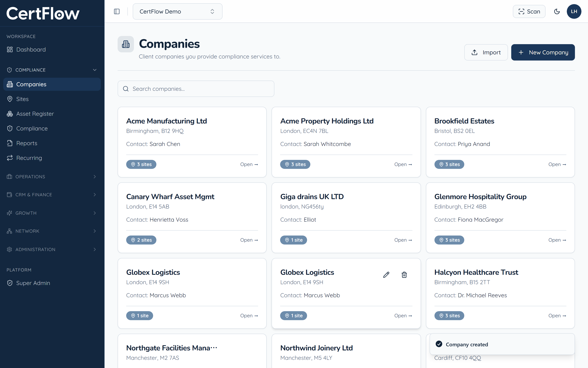Click contact name Henrietta Voss
The height and width of the screenshot is (368, 588).
169,220
